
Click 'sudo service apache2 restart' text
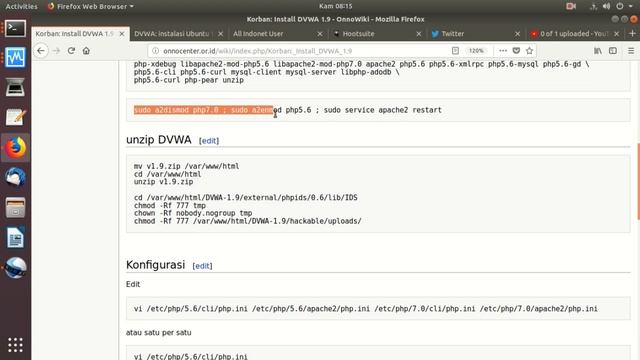point(382,110)
